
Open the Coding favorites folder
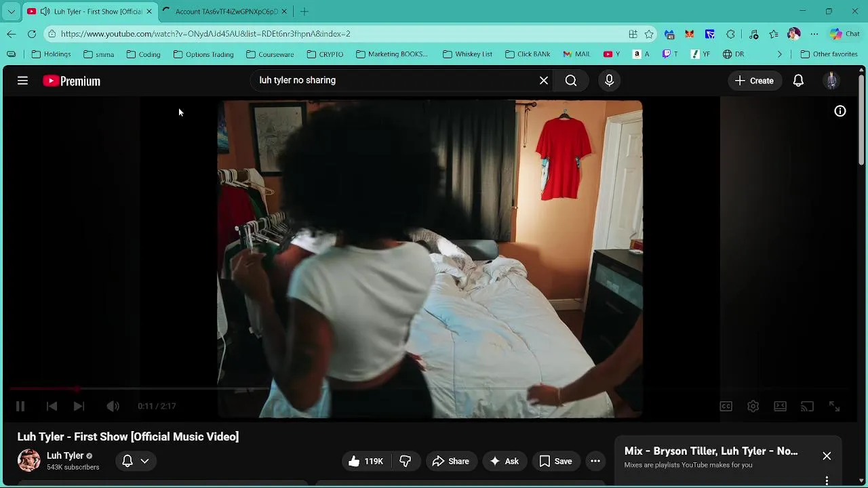[x=143, y=54]
